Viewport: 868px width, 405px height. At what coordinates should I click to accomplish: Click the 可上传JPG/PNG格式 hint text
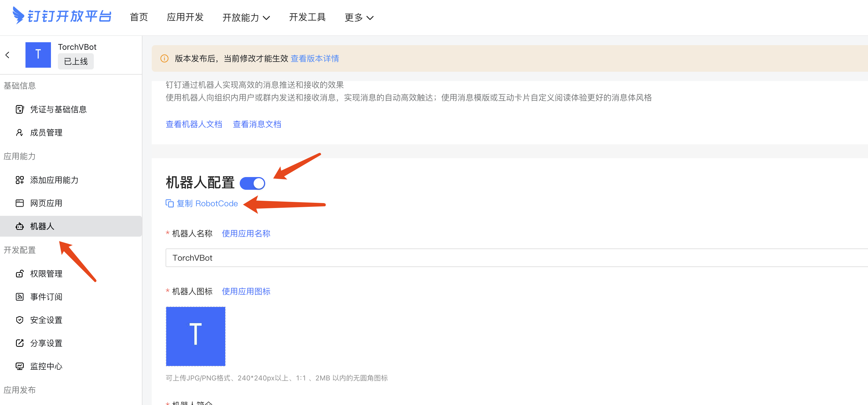[x=276, y=378]
